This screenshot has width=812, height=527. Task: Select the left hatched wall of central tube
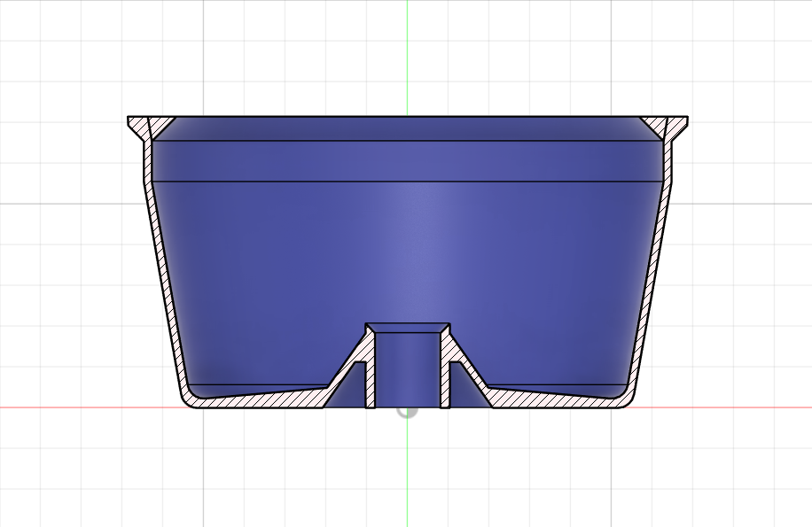pyautogui.click(x=371, y=372)
